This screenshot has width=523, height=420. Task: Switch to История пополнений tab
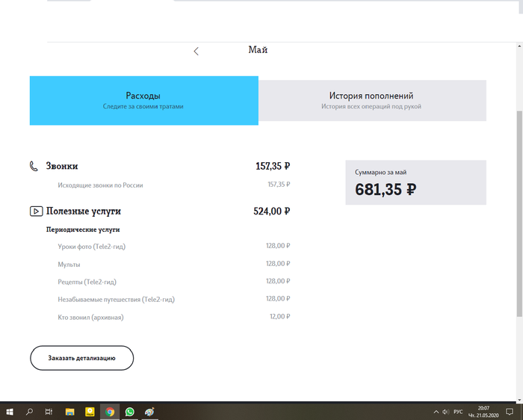click(372, 100)
